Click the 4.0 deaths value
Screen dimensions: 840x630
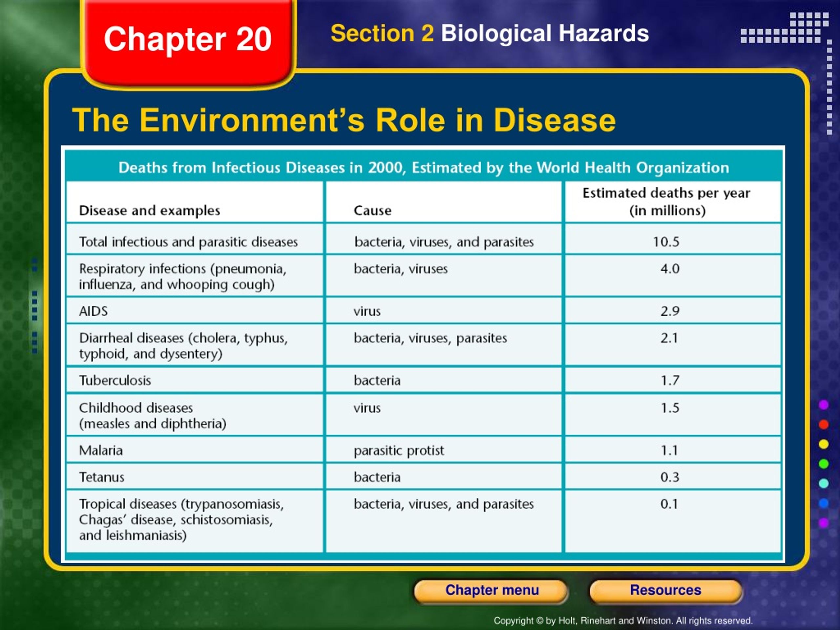pyautogui.click(x=670, y=269)
